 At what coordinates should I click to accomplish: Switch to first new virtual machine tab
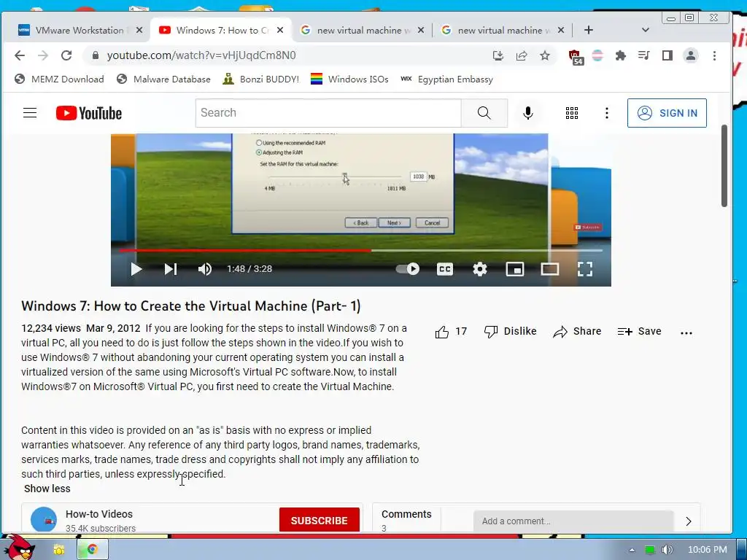(x=362, y=30)
